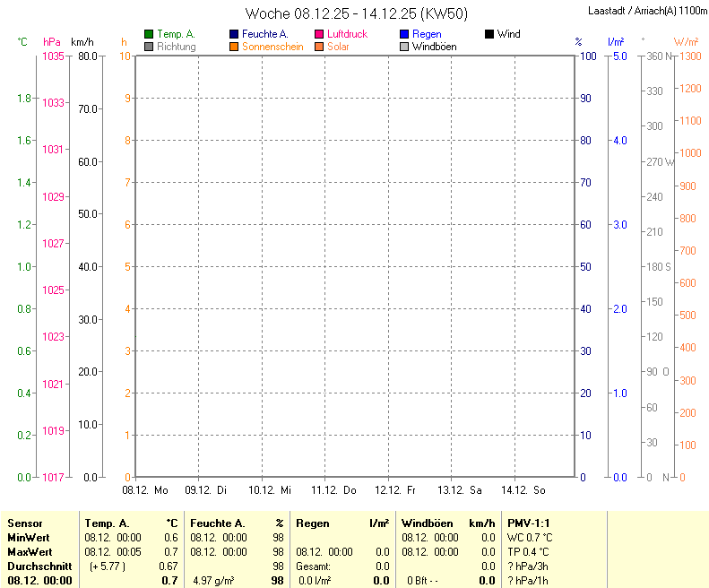Click the gray Richtung legend square

149,47
